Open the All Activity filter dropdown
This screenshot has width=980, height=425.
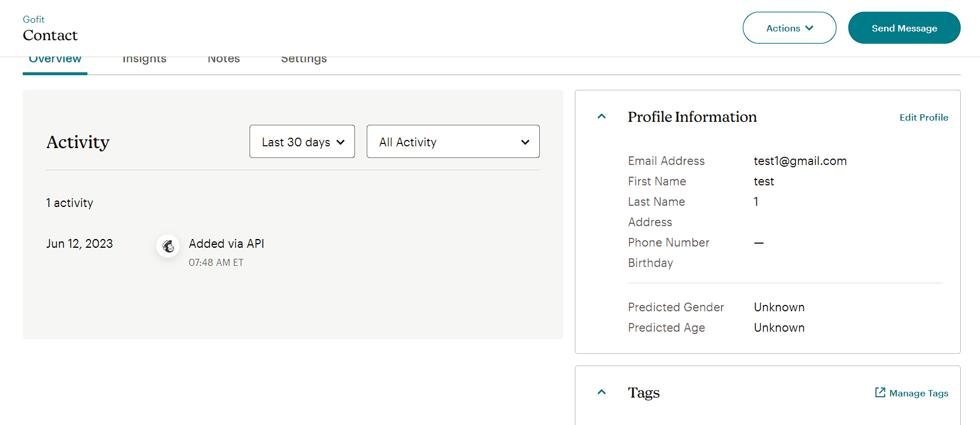(x=453, y=141)
